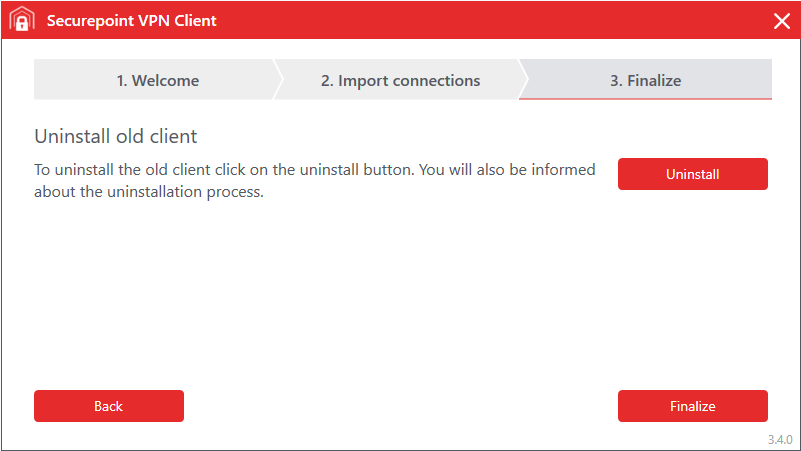The image size is (801, 451).
Task: Go to the Welcome step
Action: [157, 81]
